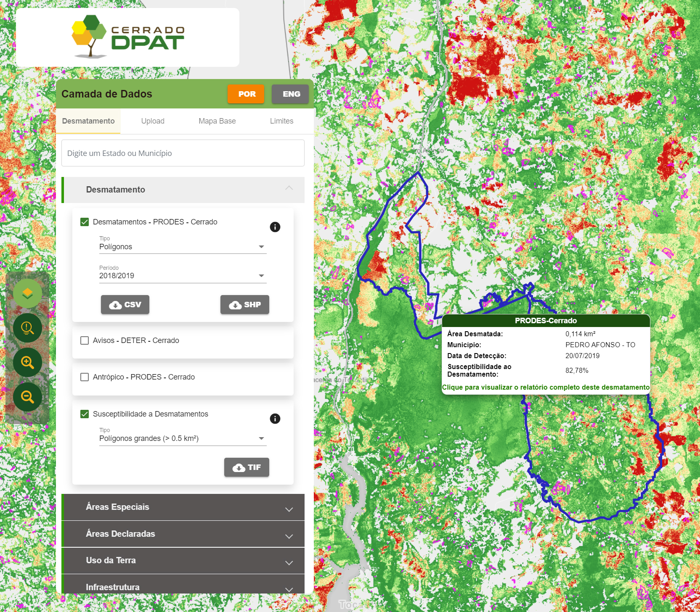Enable Avisos - DETER - Cerrado layer
Screen dimensions: 700x612
[85, 340]
